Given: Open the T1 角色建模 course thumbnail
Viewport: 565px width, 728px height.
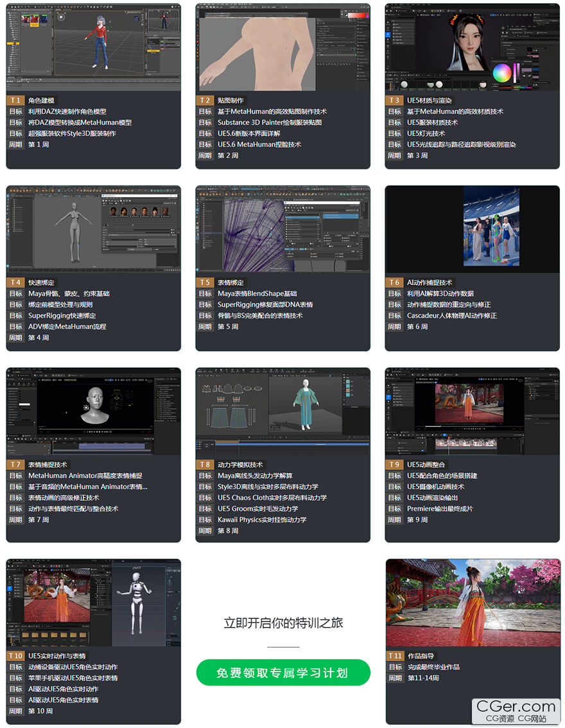Looking at the screenshot, I should 93,47.
